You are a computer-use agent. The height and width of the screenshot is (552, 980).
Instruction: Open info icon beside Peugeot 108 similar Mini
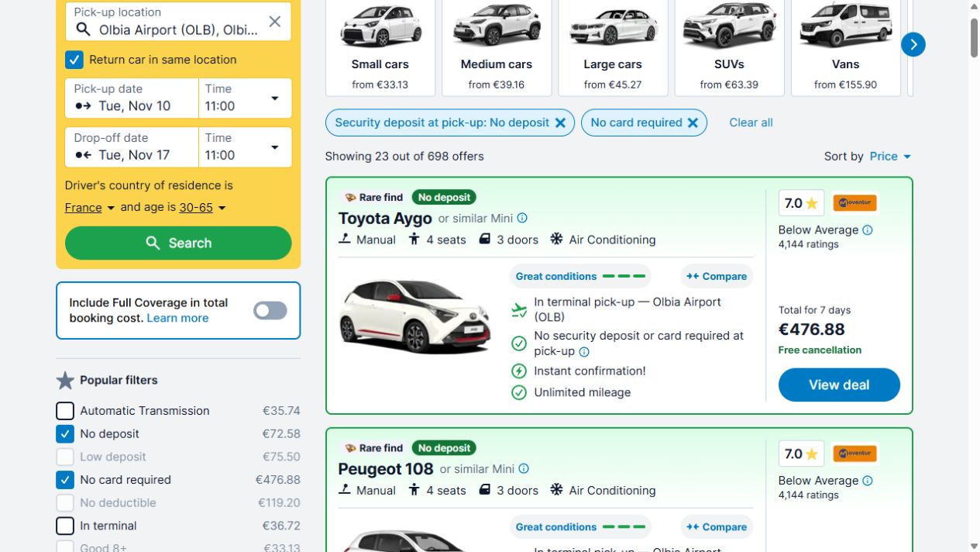(524, 468)
